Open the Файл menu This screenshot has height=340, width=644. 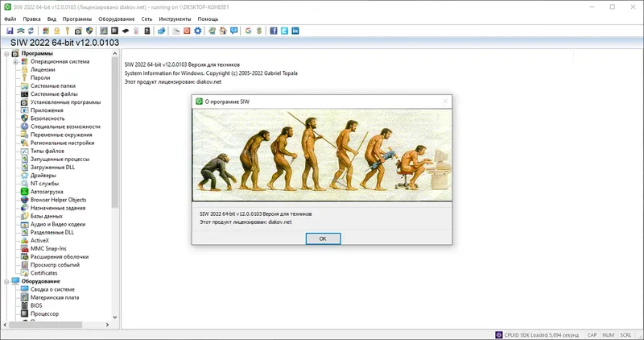click(10, 19)
